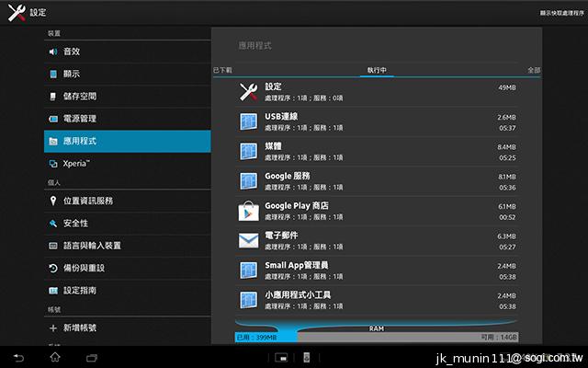Launch the small apps tray icon
This screenshot has height=368, width=588.
point(281,358)
